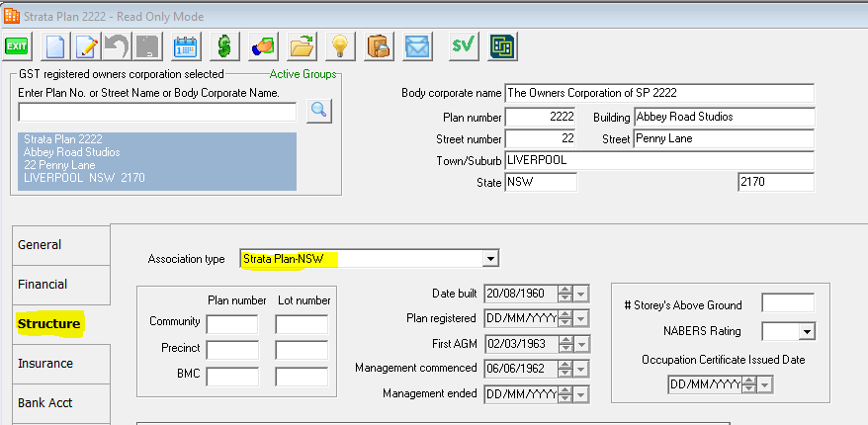Click the magnifier search button
Image resolution: width=868 pixels, height=425 pixels.
tap(319, 110)
